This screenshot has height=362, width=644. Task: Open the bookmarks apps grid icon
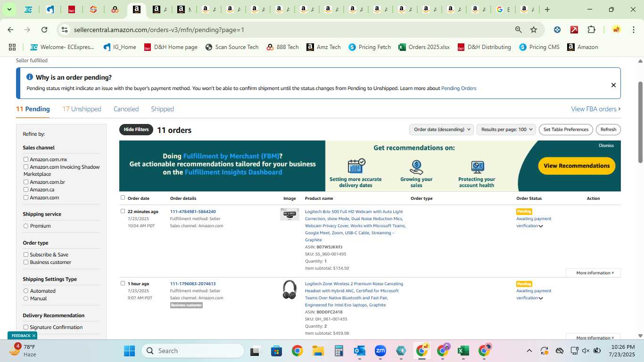click(x=12, y=47)
